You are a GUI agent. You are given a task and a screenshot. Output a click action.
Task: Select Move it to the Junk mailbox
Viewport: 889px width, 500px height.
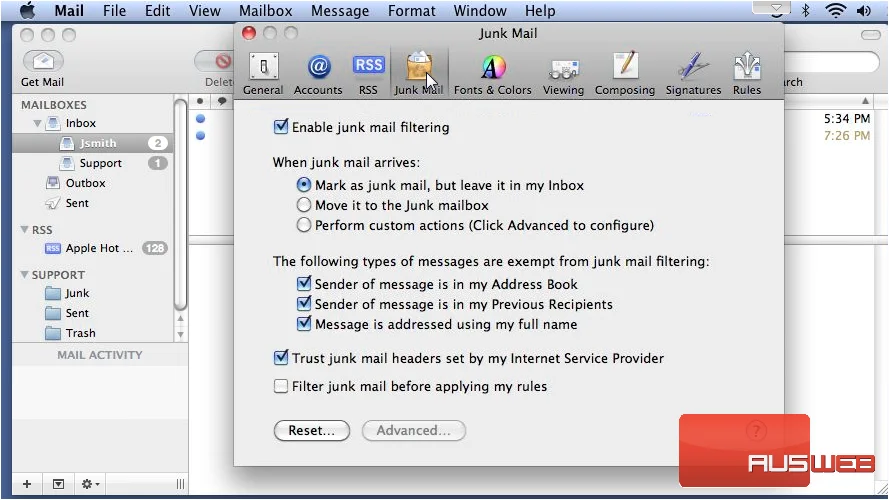304,205
